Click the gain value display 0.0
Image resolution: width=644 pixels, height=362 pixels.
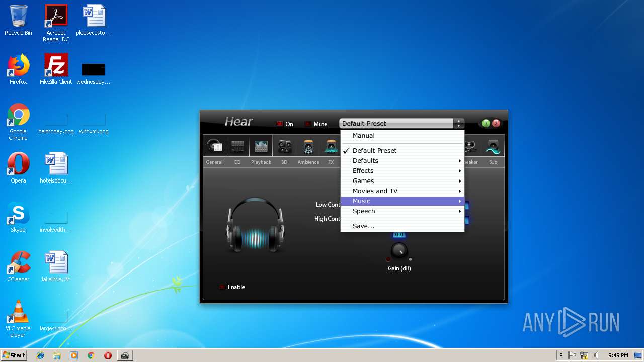click(x=399, y=235)
